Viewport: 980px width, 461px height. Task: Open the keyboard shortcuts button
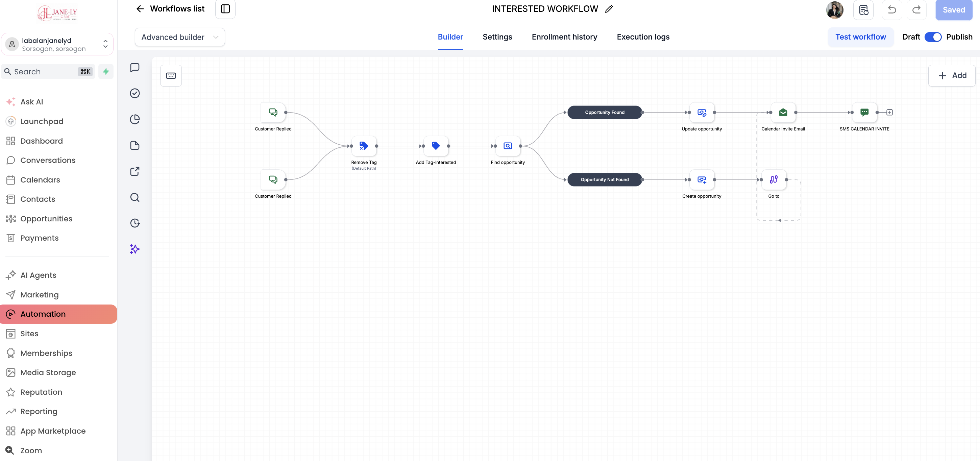click(x=171, y=76)
